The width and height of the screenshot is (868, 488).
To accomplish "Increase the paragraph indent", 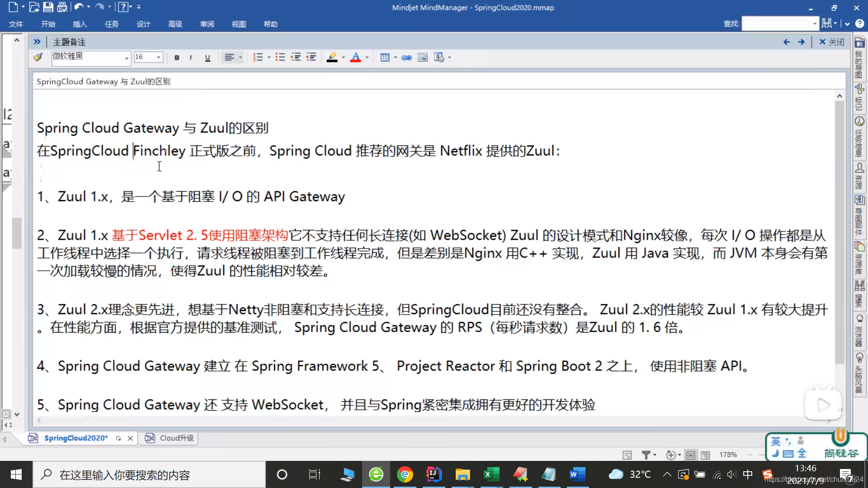I will pyautogui.click(x=311, y=57).
